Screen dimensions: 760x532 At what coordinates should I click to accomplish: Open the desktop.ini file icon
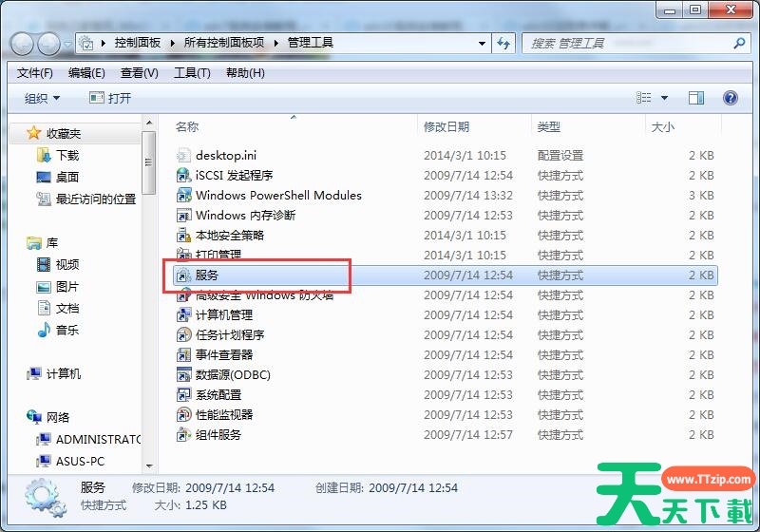pyautogui.click(x=183, y=156)
